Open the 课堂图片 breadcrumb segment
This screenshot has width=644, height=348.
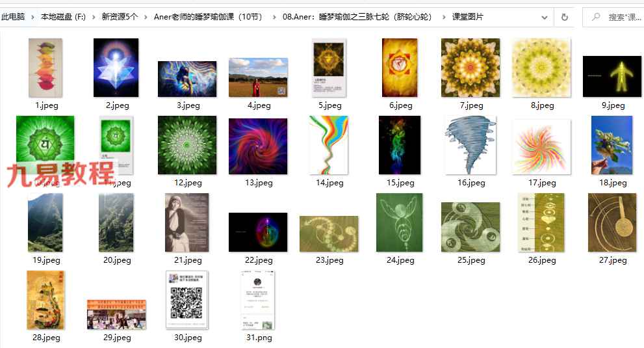(467, 17)
